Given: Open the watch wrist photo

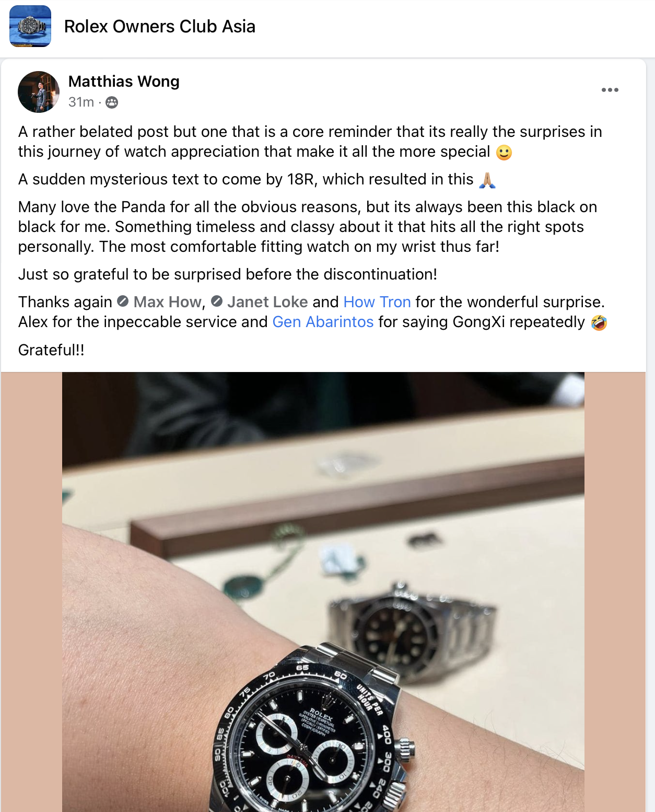Looking at the screenshot, I should coord(323,592).
